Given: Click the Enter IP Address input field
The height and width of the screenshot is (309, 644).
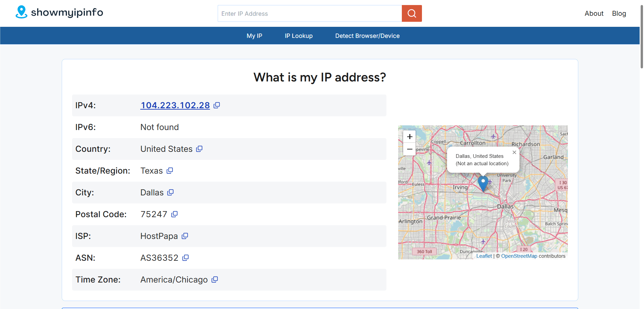Looking at the screenshot, I should click(x=309, y=13).
